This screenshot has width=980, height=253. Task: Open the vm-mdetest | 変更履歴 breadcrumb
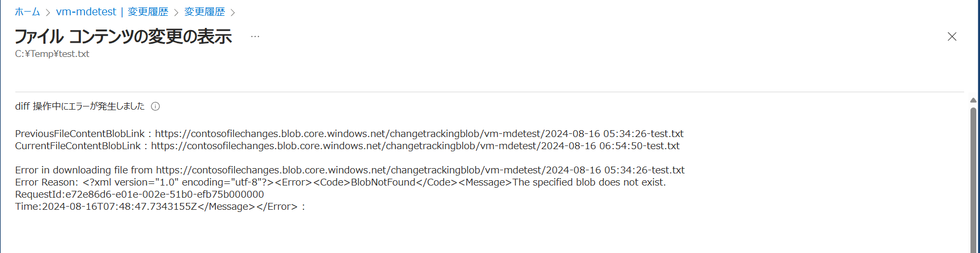(x=112, y=12)
